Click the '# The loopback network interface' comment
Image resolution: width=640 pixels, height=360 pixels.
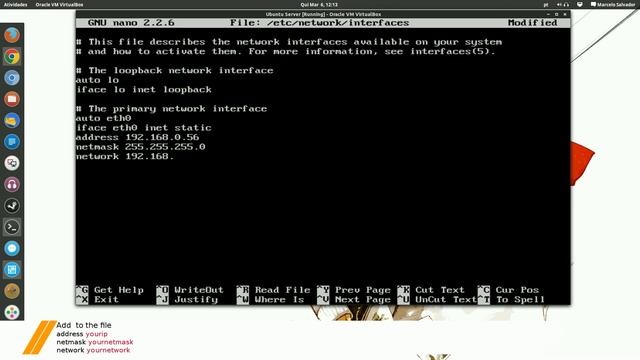[x=175, y=71]
